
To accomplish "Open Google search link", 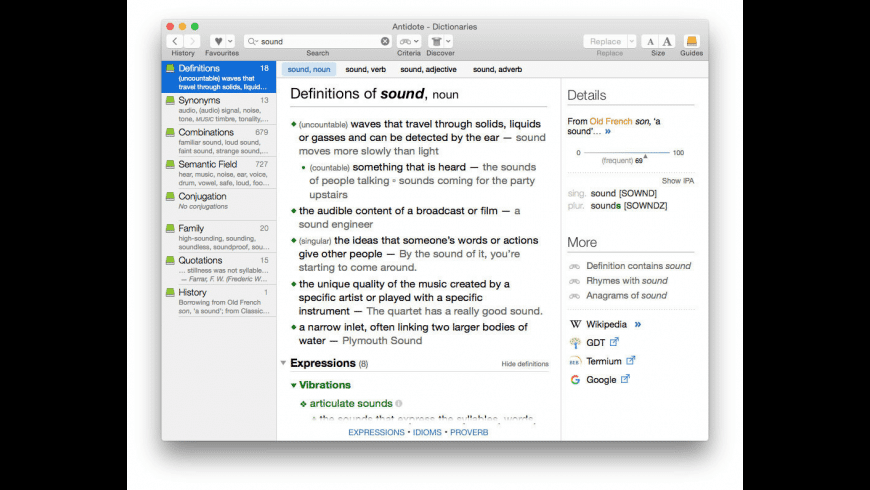I will tap(601, 380).
